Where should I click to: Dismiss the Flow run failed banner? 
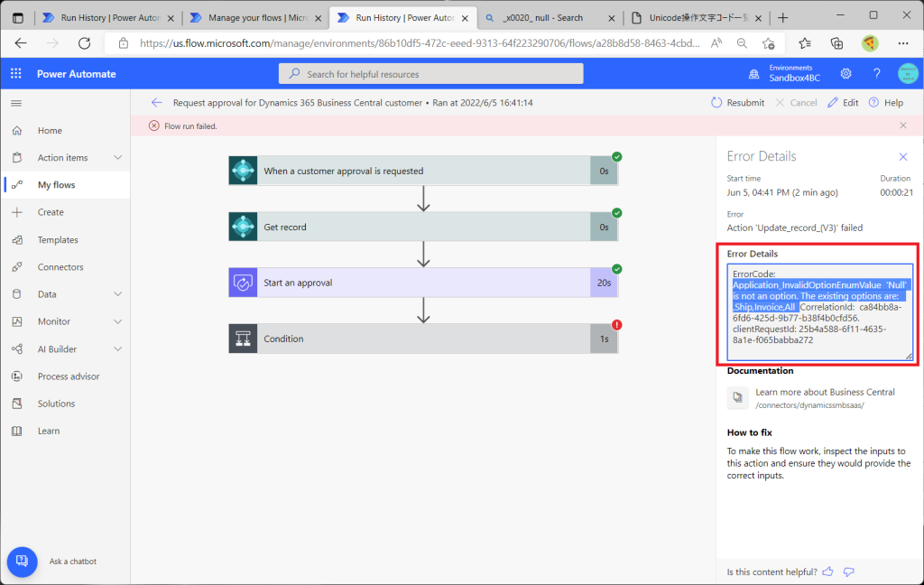coord(903,125)
